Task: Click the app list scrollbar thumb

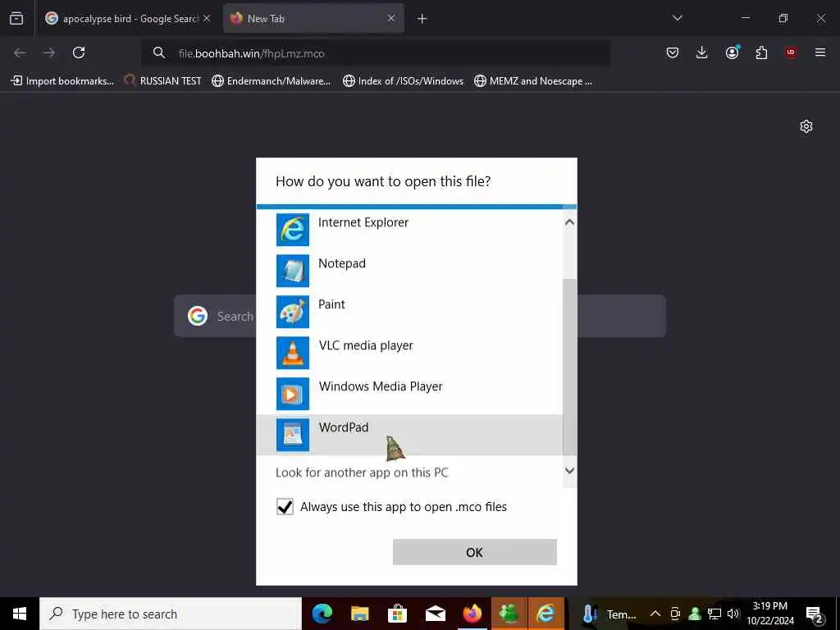Action: pos(569,367)
